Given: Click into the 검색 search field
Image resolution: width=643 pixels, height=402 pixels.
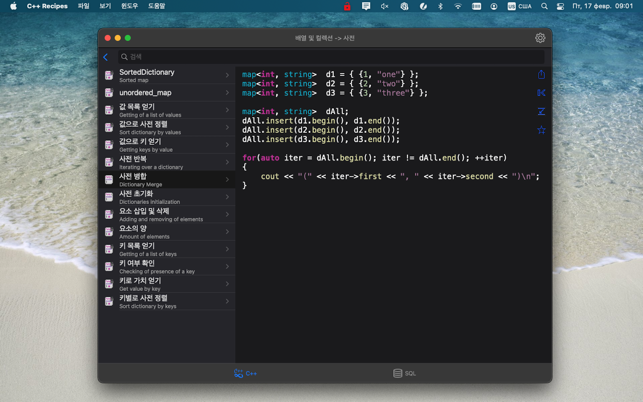Looking at the screenshot, I should click(331, 57).
